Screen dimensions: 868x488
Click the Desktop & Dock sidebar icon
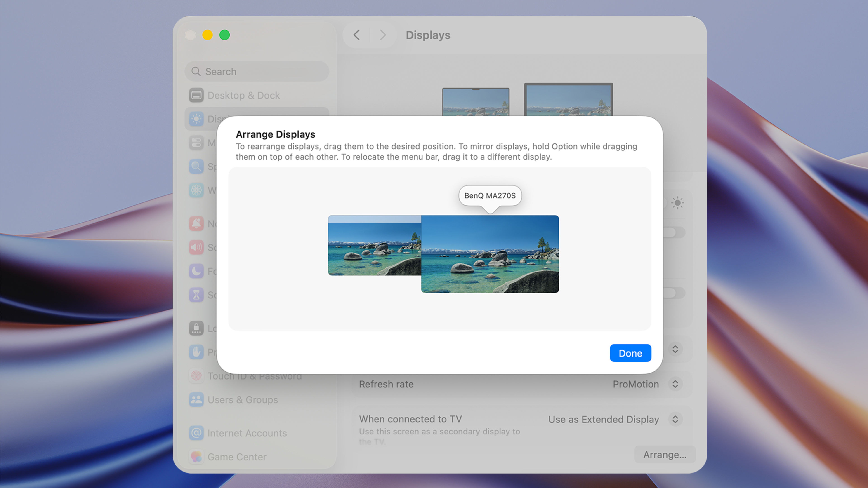coord(196,95)
